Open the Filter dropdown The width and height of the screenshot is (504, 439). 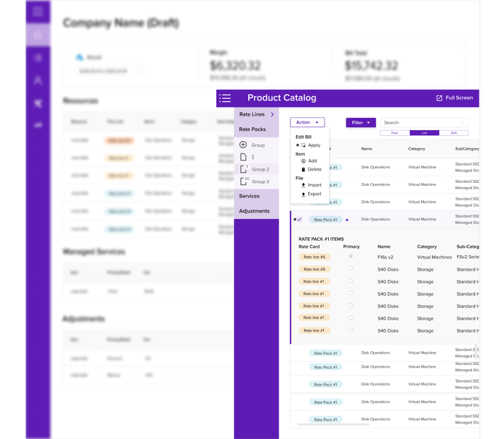361,123
